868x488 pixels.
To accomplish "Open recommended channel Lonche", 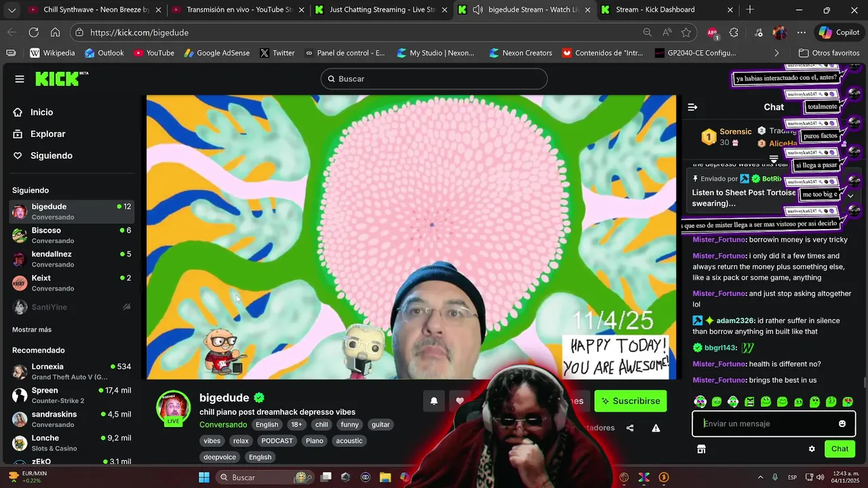I will pyautogui.click(x=71, y=443).
